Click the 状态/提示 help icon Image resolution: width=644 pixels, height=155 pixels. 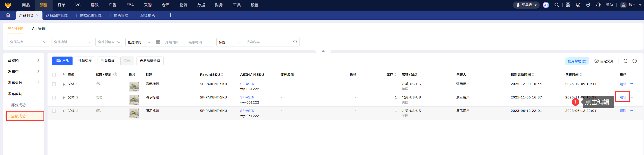(115, 74)
